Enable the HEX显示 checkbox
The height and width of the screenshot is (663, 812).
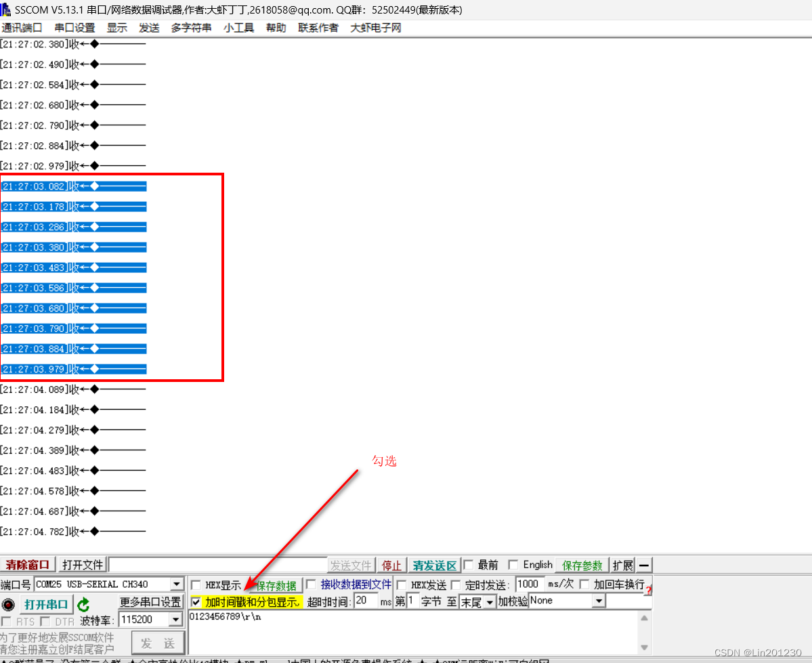point(196,585)
